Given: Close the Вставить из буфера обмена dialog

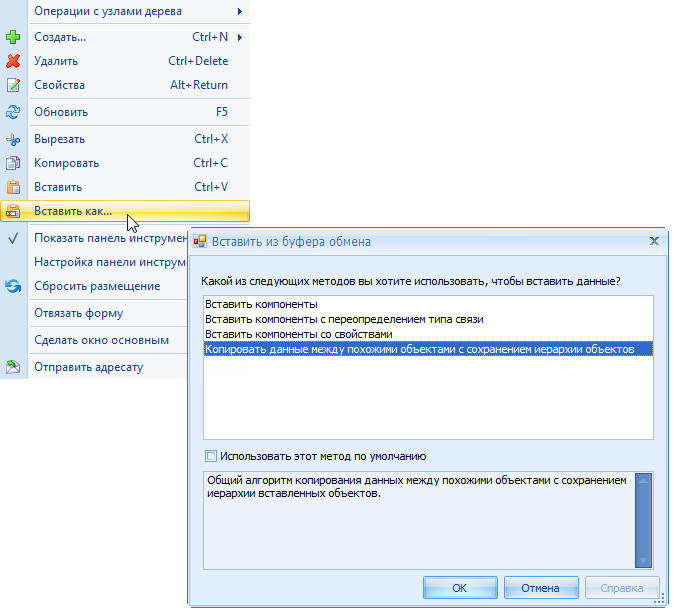Looking at the screenshot, I should click(x=654, y=241).
